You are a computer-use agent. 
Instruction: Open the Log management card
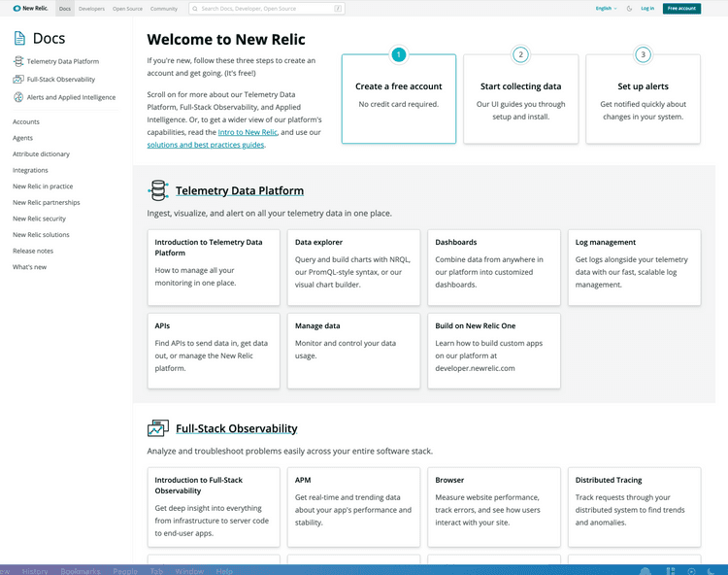(634, 267)
